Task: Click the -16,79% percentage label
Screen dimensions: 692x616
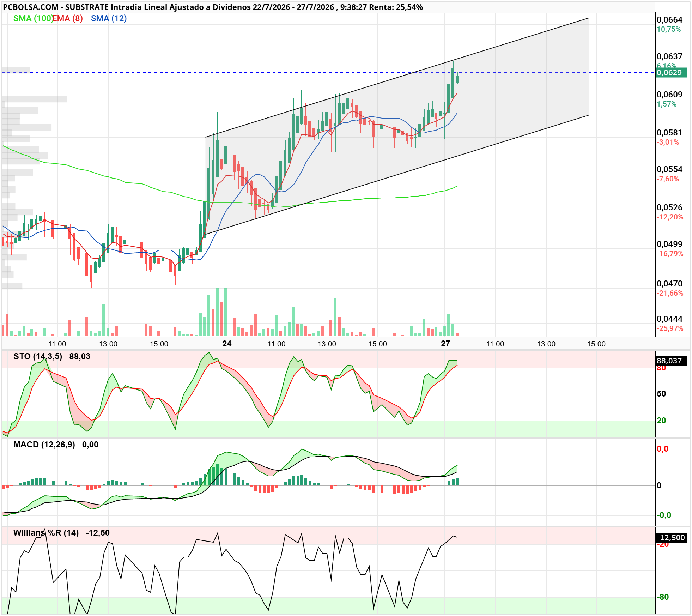Action: pyautogui.click(x=670, y=254)
